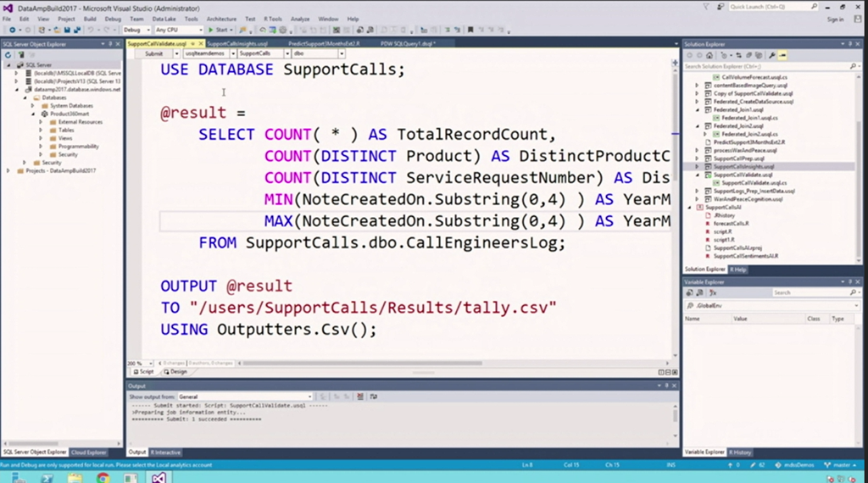Screen dimensions: 868x483
Task: Click the mdsDemos repository in status bar
Action: (795, 465)
